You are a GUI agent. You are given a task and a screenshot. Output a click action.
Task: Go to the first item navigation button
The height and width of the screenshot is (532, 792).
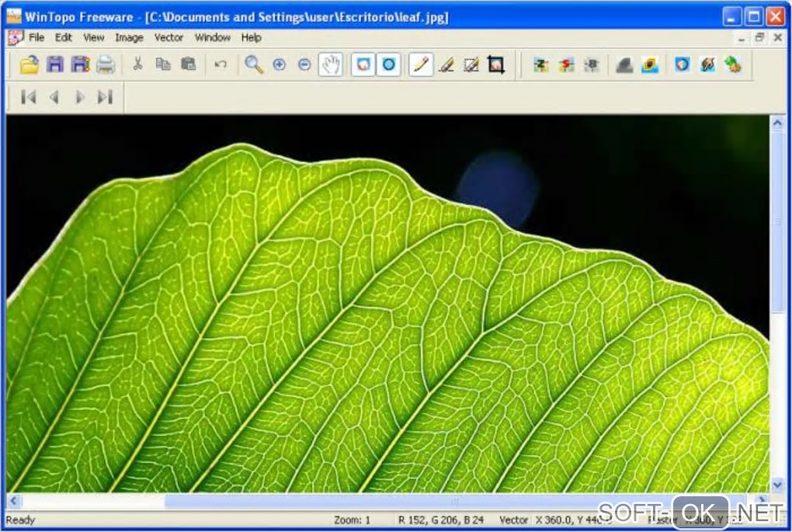(29, 97)
